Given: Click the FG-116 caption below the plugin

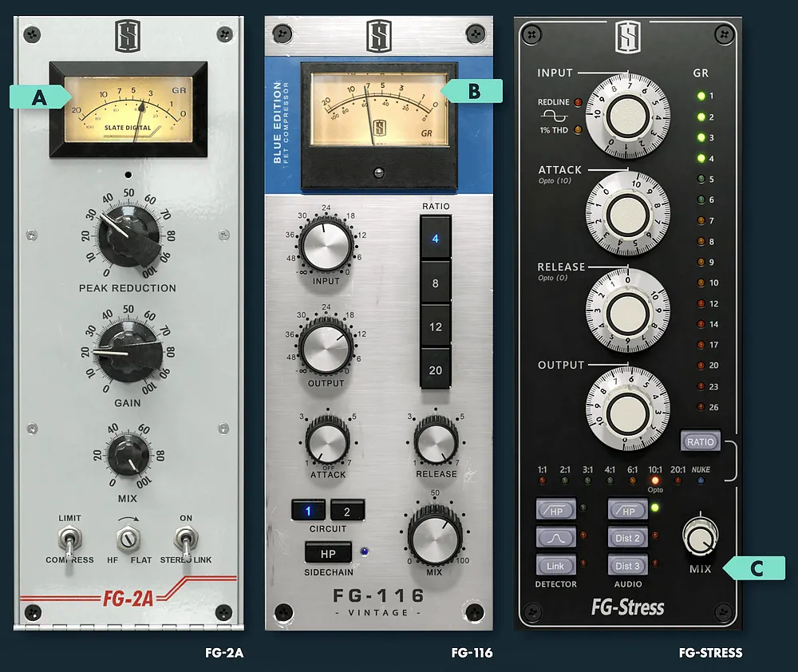Looking at the screenshot, I should 472,653.
